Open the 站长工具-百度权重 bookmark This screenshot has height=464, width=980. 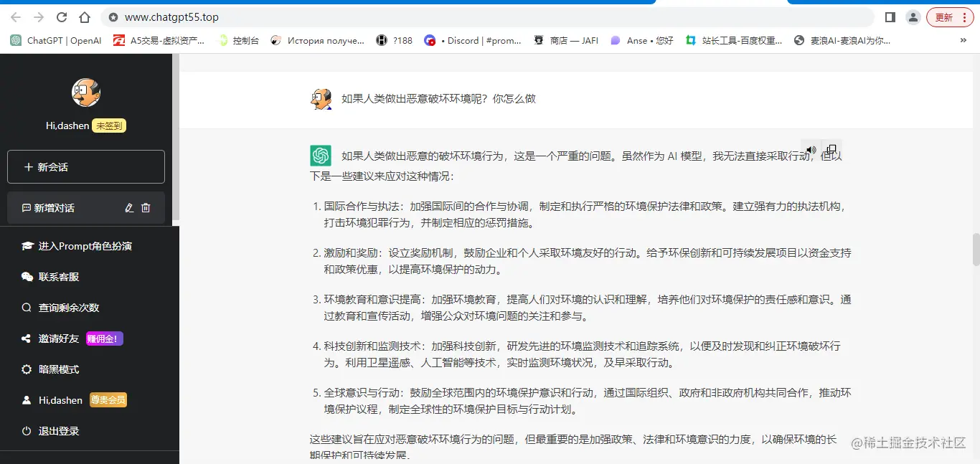pos(734,40)
